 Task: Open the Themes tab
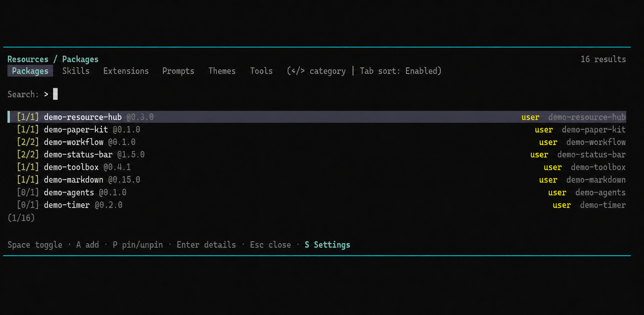[x=222, y=71]
